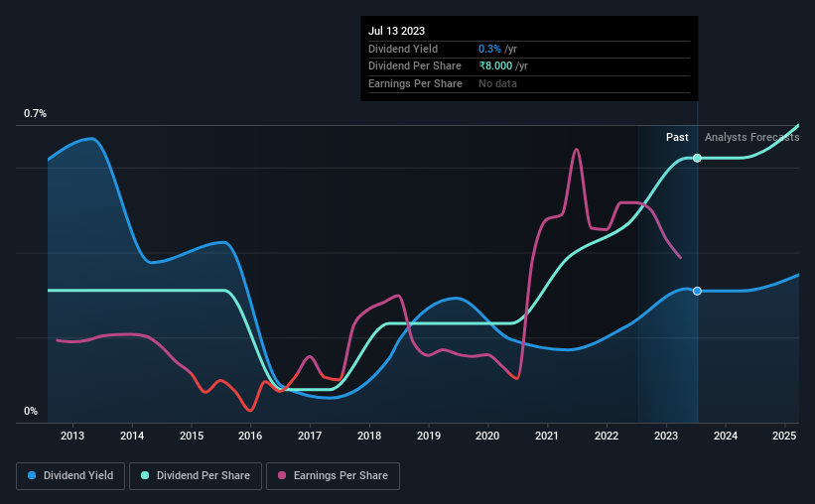The width and height of the screenshot is (815, 504).
Task: Select the Analysts Forecasts section label
Action: [751, 137]
